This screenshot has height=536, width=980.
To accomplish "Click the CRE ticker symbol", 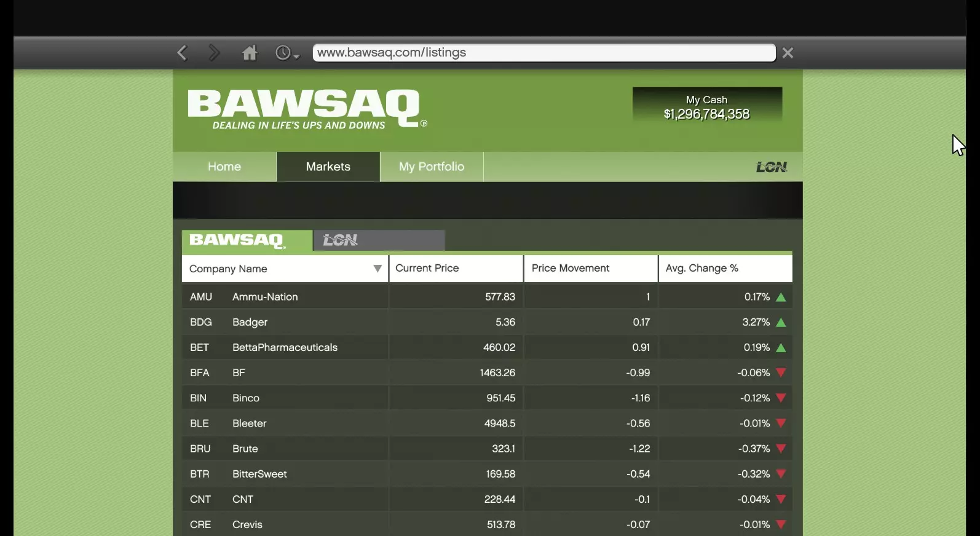I will pos(200,524).
